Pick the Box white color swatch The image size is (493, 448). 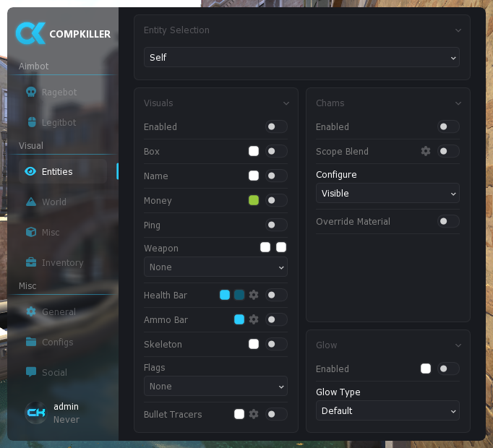tap(254, 151)
